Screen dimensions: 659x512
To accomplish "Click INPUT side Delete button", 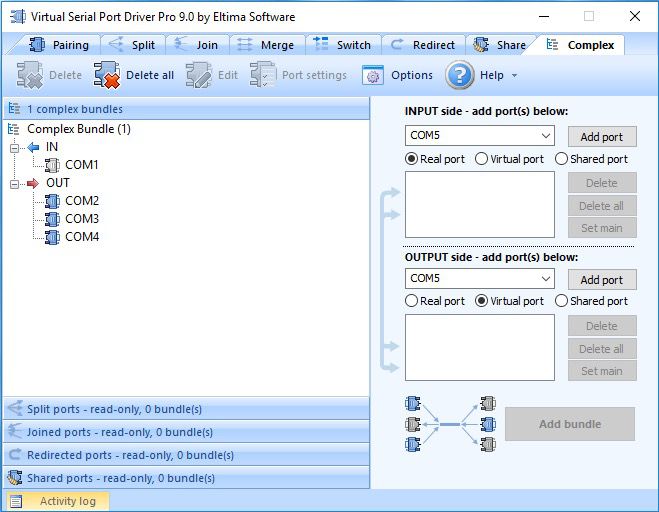I will click(602, 183).
